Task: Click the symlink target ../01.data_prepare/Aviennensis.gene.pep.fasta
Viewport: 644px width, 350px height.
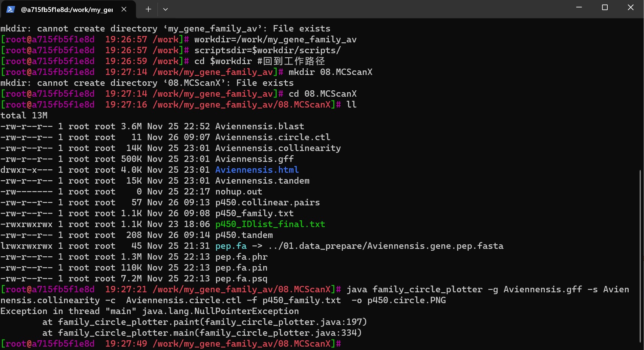Action: point(386,246)
